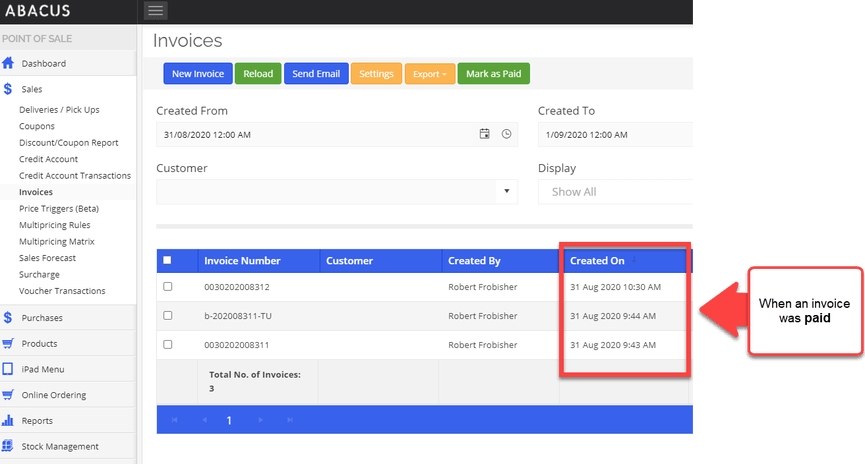This screenshot has height=464, width=865.
Task: Open time picker clock icon for Created From
Action: [506, 134]
